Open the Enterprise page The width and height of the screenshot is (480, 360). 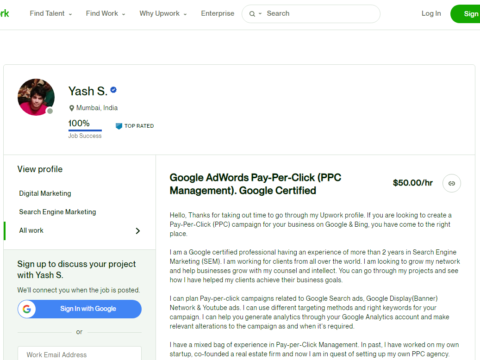click(x=217, y=14)
